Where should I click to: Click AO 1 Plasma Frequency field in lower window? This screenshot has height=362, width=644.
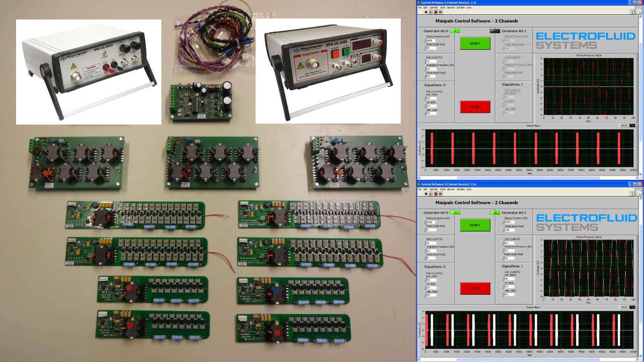(510, 222)
